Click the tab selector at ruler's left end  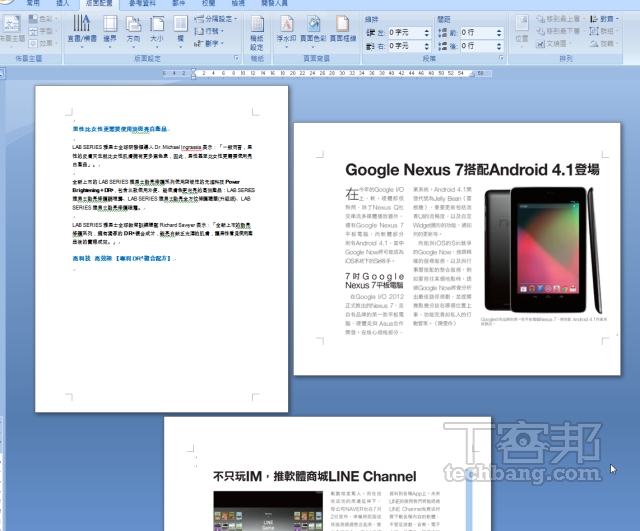[2, 74]
